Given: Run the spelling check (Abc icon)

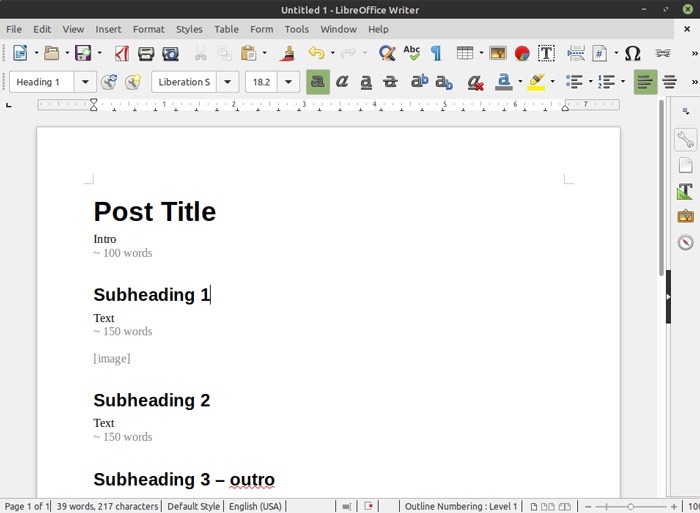Looking at the screenshot, I should coord(412,53).
